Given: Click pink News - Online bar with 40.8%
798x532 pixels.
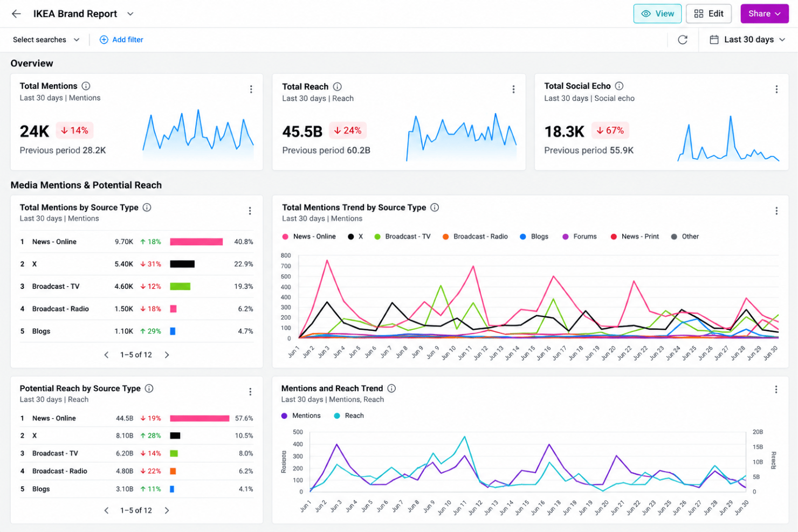Looking at the screenshot, I should tap(196, 242).
